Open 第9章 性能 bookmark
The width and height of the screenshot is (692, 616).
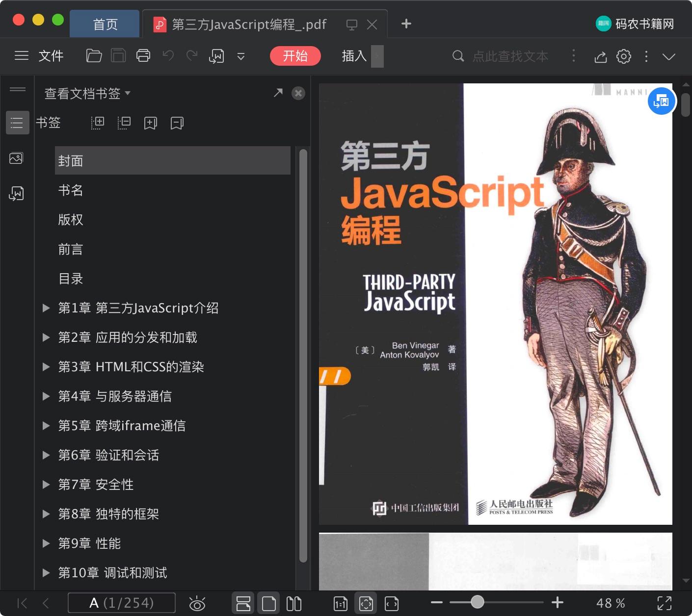click(x=89, y=543)
